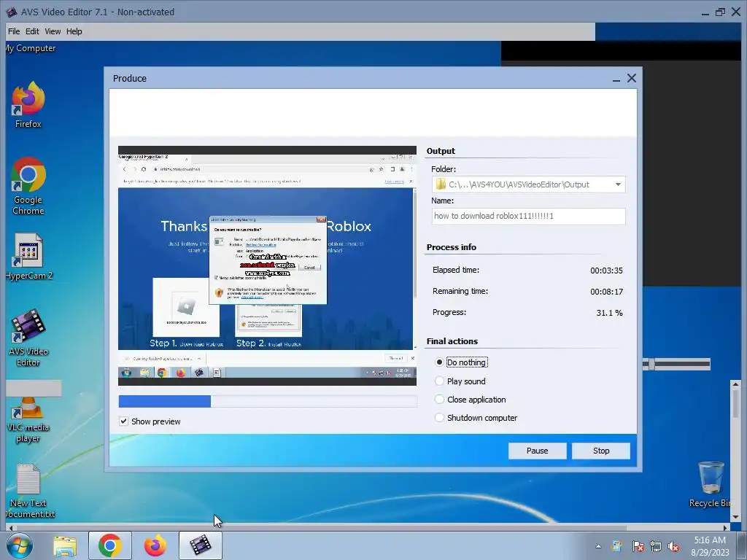The image size is (747, 560).
Task: Select the Do nothing final action
Action: [x=461, y=362]
